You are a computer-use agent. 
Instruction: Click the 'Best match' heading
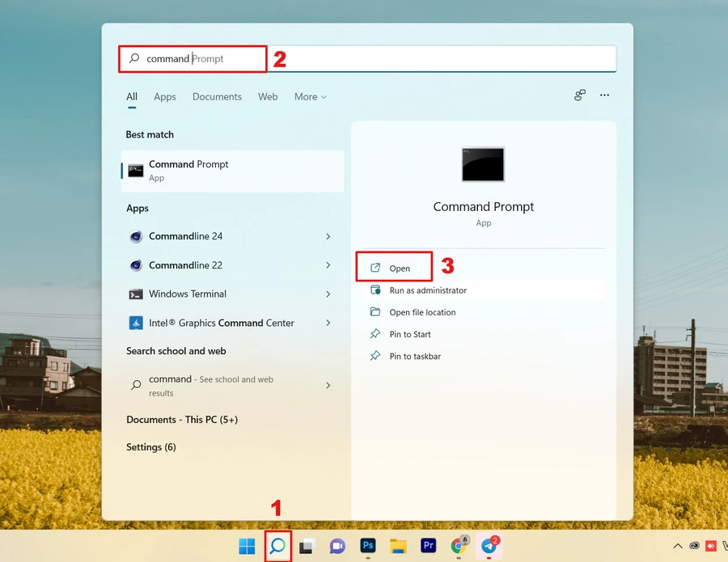150,134
